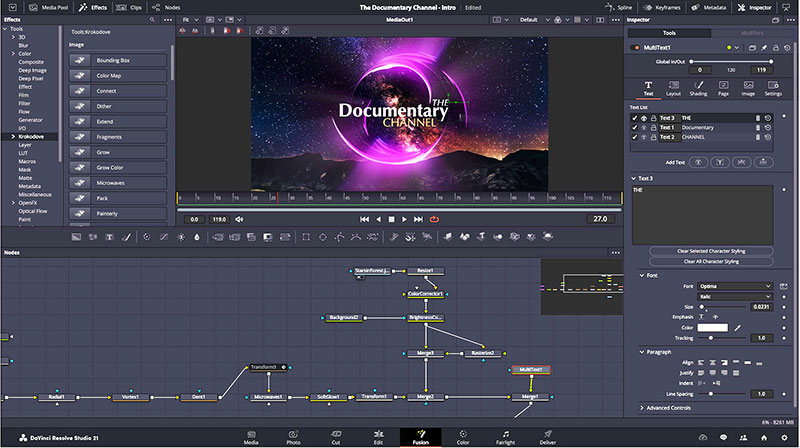Image resolution: width=800 pixels, height=448 pixels.
Task: Add a Polygon mask from the toolbar
Action: (339, 237)
